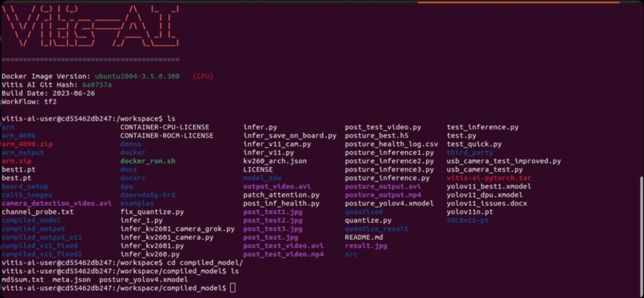This screenshot has height=298, width=644.
Task: Click the infer_1.py file name
Action: (141, 221)
